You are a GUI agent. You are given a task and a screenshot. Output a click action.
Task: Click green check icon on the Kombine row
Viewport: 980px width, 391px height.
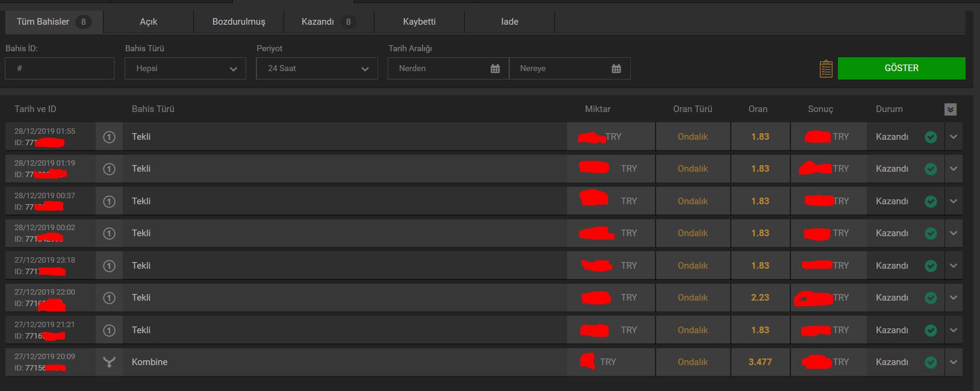(931, 362)
